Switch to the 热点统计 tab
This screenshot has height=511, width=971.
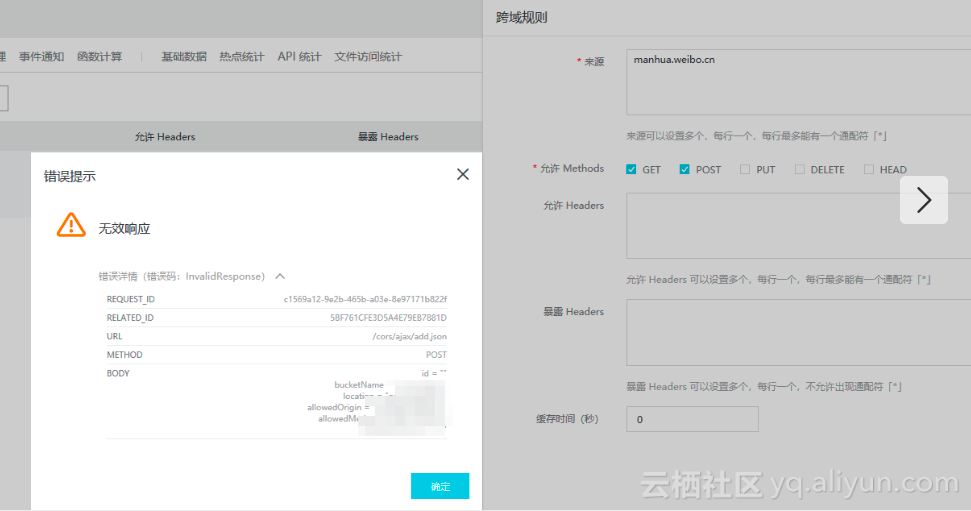(x=242, y=57)
